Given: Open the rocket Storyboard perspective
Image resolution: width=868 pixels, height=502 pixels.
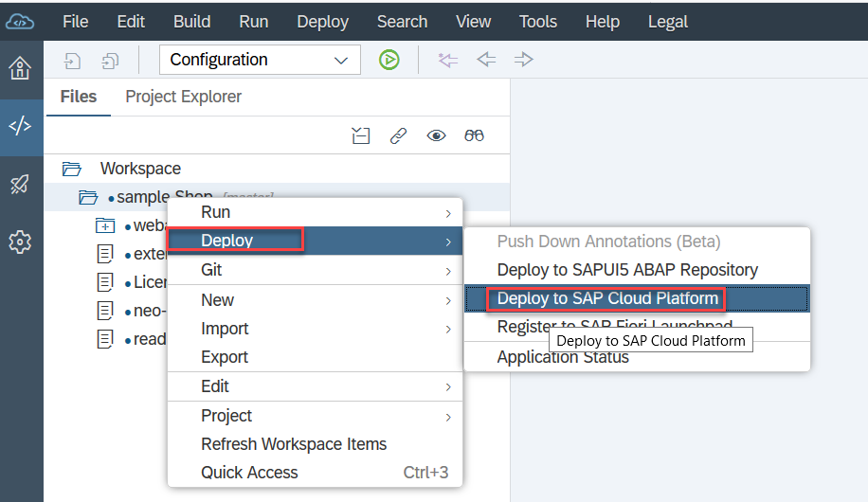Looking at the screenshot, I should (x=20, y=185).
